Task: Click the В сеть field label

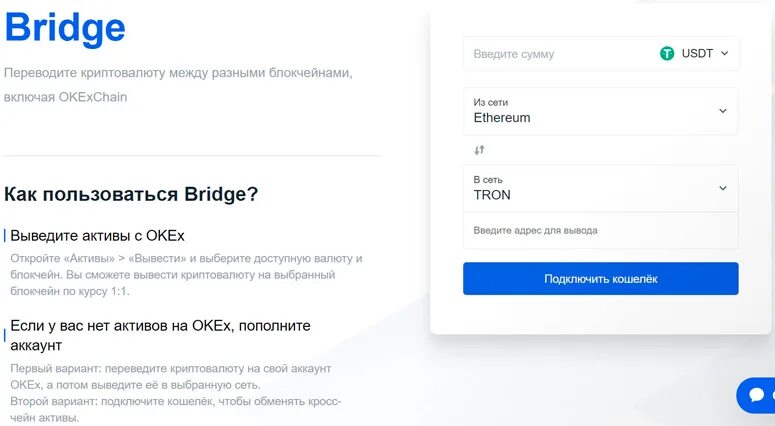Action: (488, 179)
